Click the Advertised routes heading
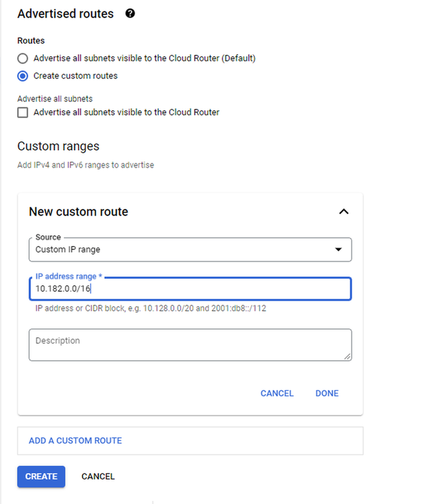Viewport: 445px width, 504px height. click(x=66, y=14)
